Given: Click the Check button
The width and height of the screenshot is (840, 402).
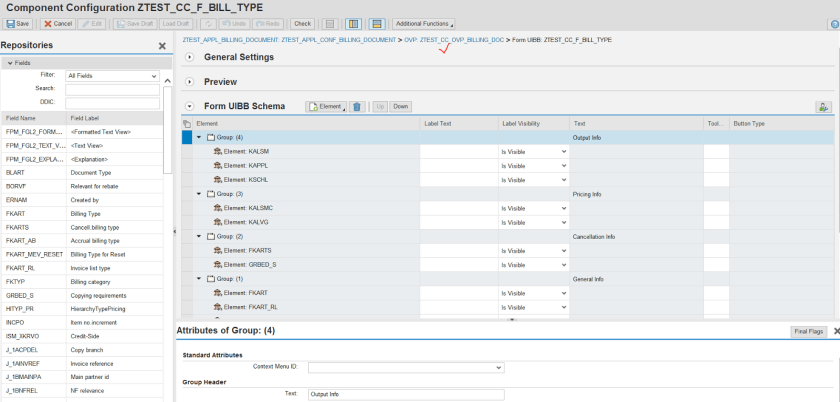Looking at the screenshot, I should point(302,23).
